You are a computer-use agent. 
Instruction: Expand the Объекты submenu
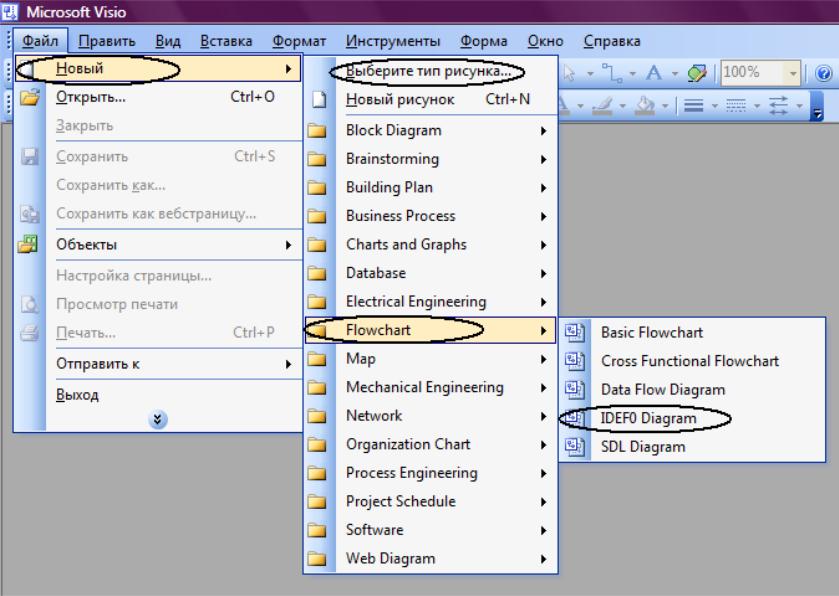click(x=158, y=244)
